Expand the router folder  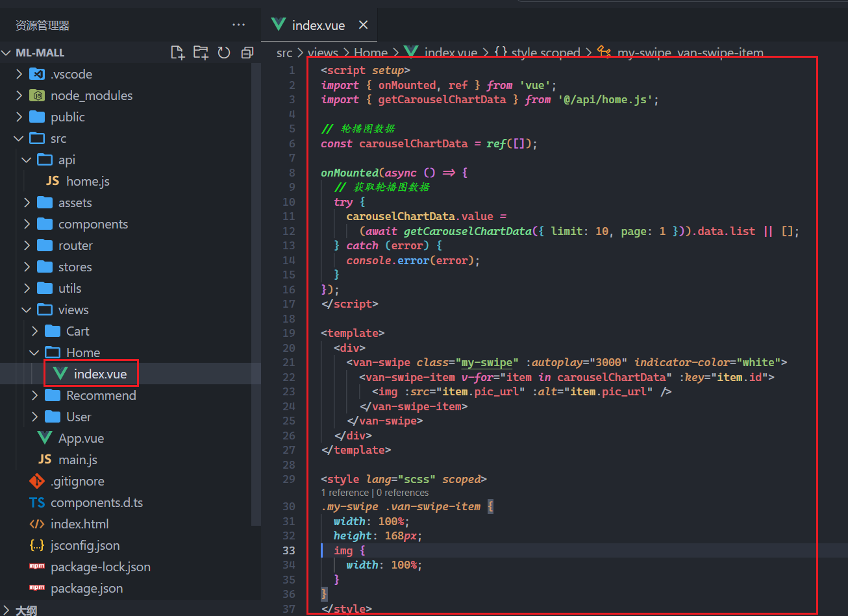[x=27, y=245]
